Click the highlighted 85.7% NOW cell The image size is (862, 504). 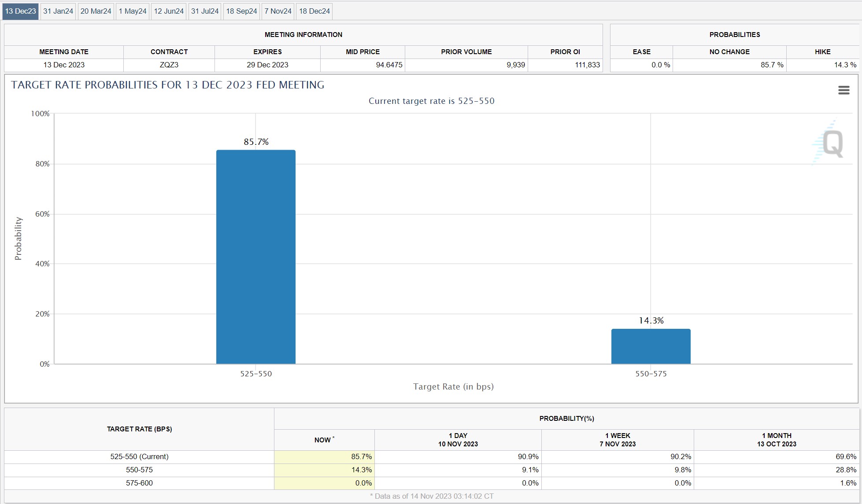[324, 456]
